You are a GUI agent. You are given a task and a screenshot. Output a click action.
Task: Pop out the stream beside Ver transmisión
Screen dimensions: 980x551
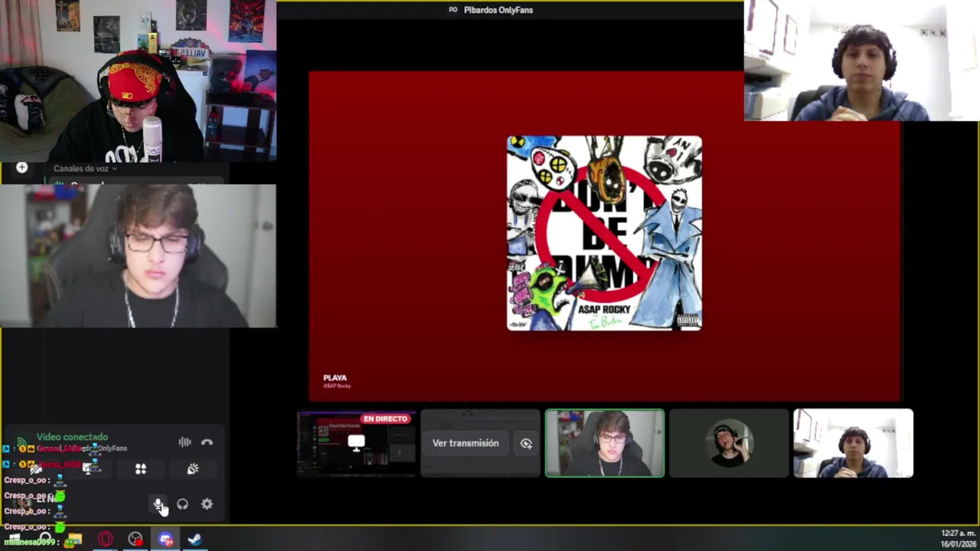(526, 443)
